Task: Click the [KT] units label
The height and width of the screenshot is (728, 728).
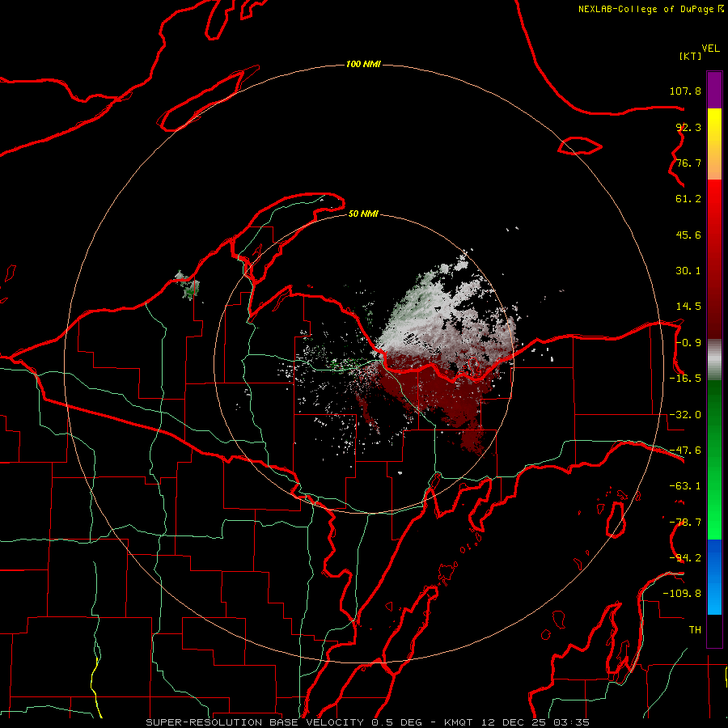Action: click(x=691, y=56)
